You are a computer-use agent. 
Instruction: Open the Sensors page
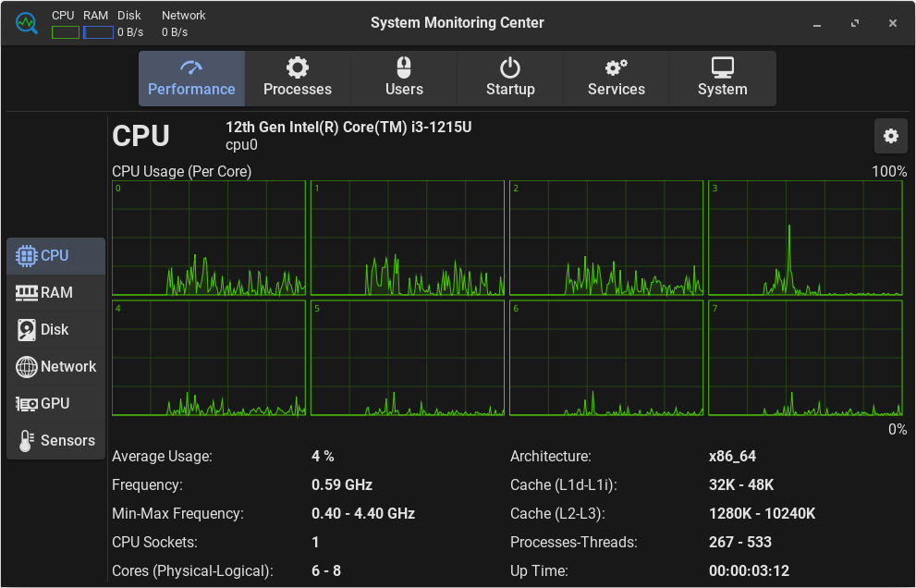pos(55,440)
